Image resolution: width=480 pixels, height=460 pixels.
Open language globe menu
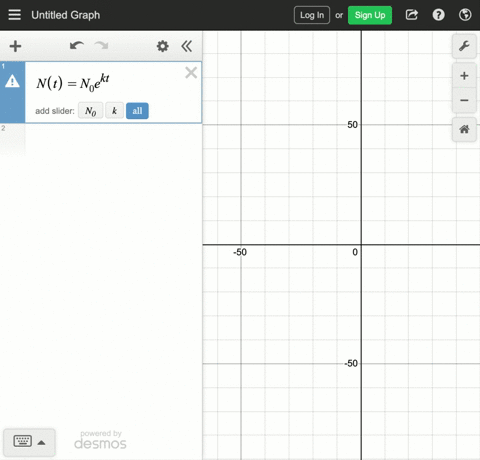tap(465, 15)
